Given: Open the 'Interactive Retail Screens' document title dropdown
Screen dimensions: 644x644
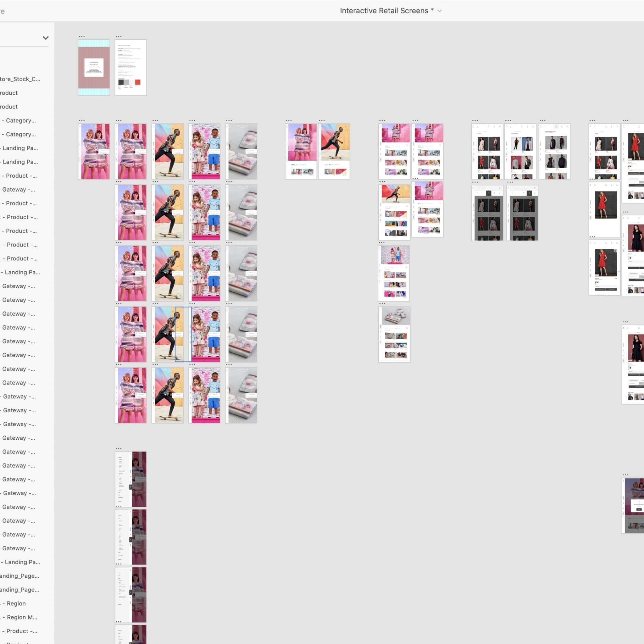Looking at the screenshot, I should coord(387,11).
